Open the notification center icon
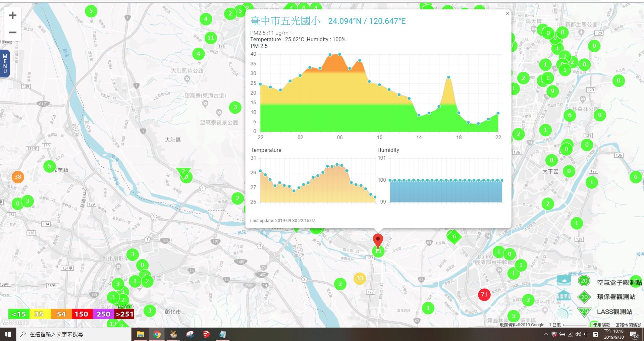The width and height of the screenshot is (644, 341). tap(634, 335)
